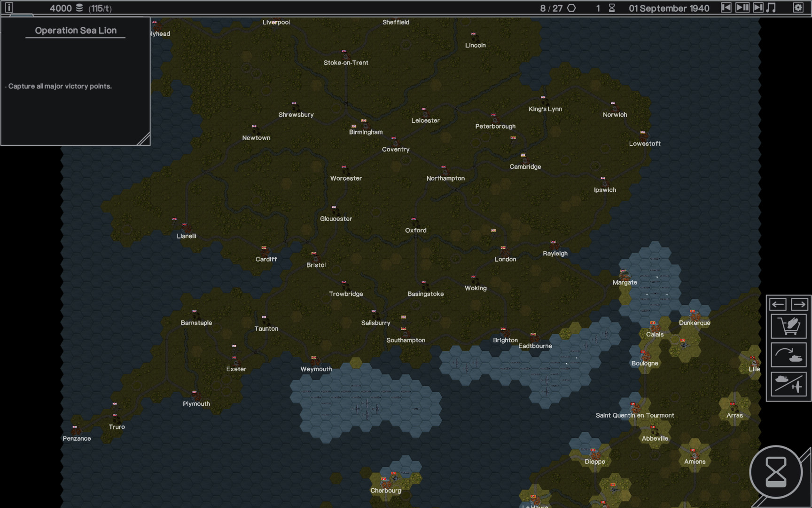The height and width of the screenshot is (508, 812).
Task: Open the unit purchase cart
Action: click(789, 326)
